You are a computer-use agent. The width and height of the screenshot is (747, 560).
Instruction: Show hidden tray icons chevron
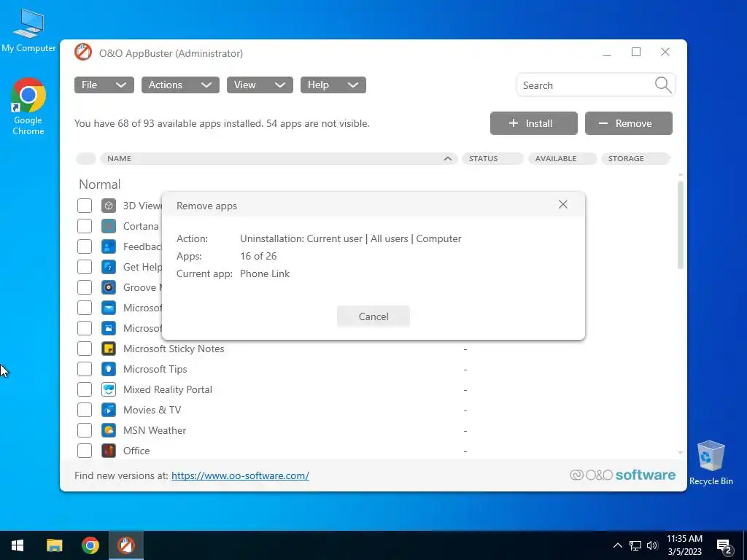(x=617, y=545)
